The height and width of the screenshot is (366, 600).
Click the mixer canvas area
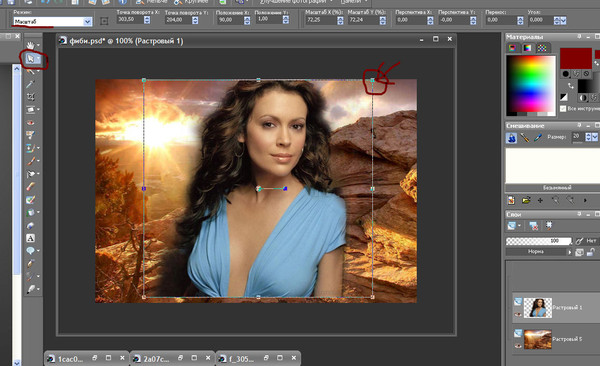tap(552, 165)
